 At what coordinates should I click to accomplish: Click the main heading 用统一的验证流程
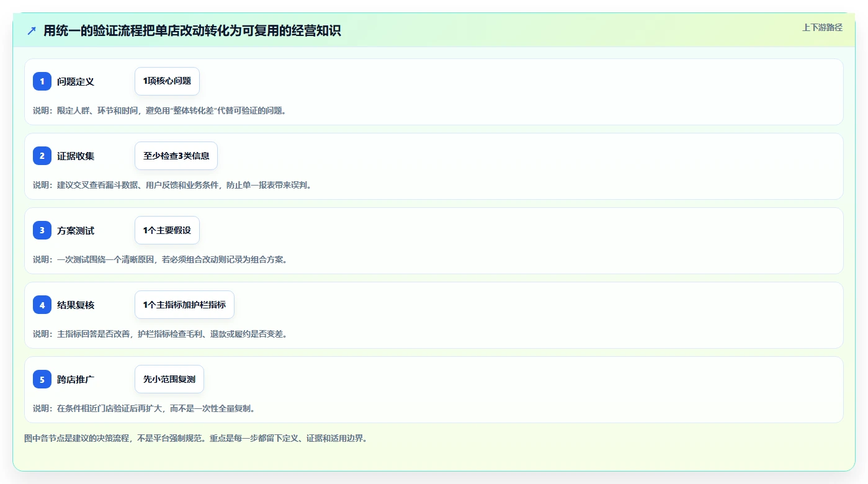(x=192, y=30)
